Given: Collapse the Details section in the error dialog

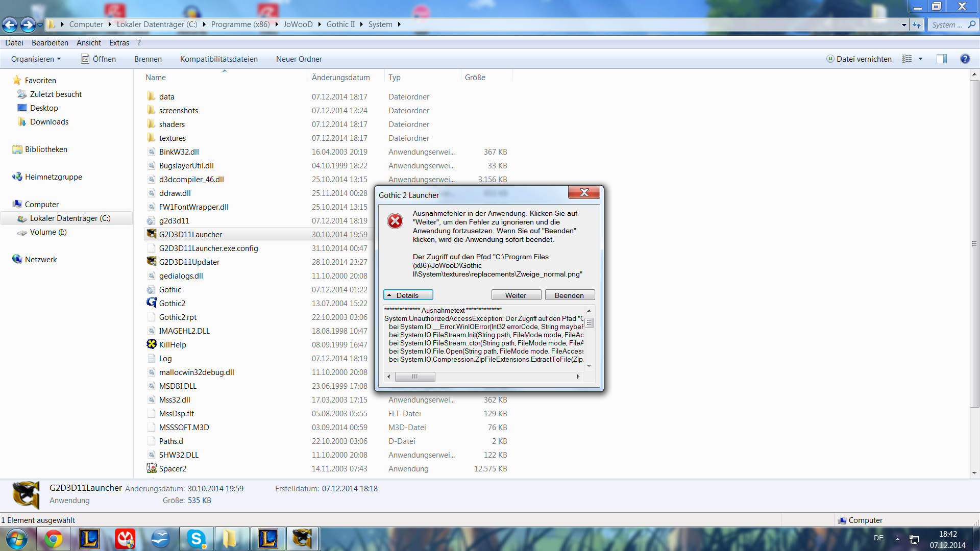Looking at the screenshot, I should coord(408,295).
